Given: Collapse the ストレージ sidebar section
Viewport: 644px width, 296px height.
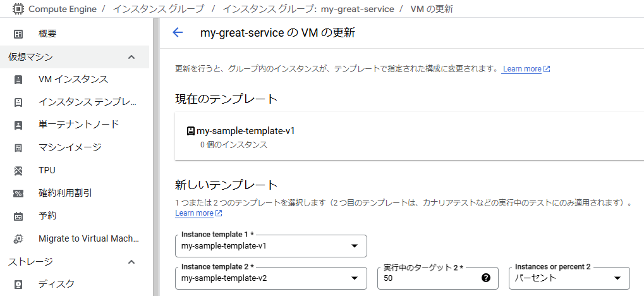Looking at the screenshot, I should (x=131, y=262).
